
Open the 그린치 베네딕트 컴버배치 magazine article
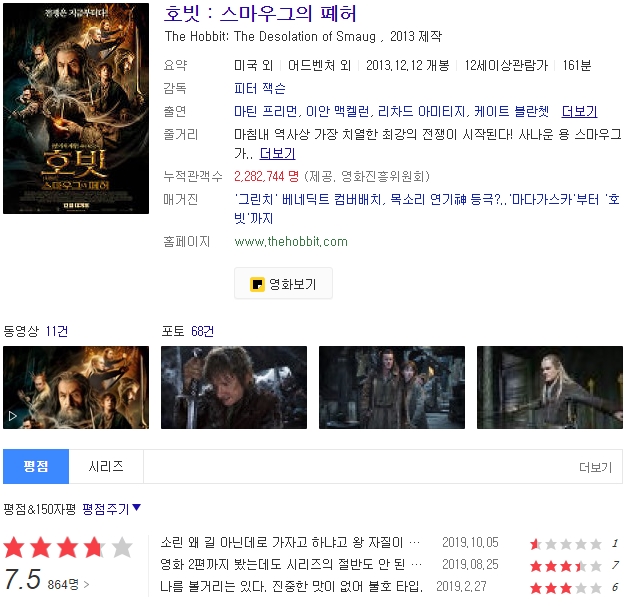427,209
